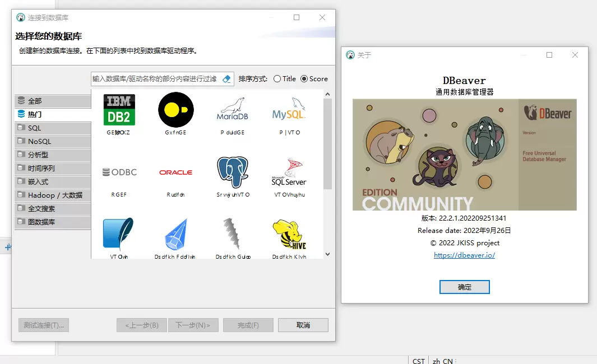
Task: Choose the blue crystal database icon
Action: [176, 234]
